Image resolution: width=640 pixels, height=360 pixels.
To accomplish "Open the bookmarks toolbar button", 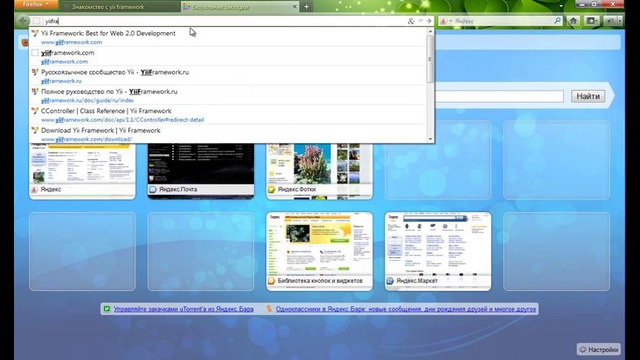I will [x=591, y=21].
